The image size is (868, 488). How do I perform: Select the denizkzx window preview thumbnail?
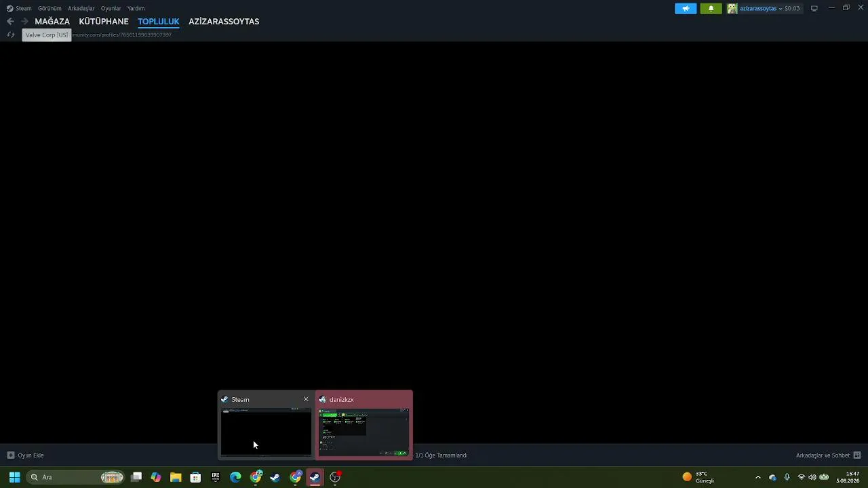[x=364, y=432]
